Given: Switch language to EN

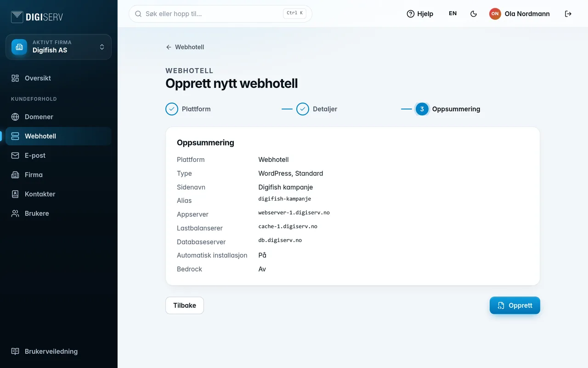Looking at the screenshot, I should click(453, 14).
